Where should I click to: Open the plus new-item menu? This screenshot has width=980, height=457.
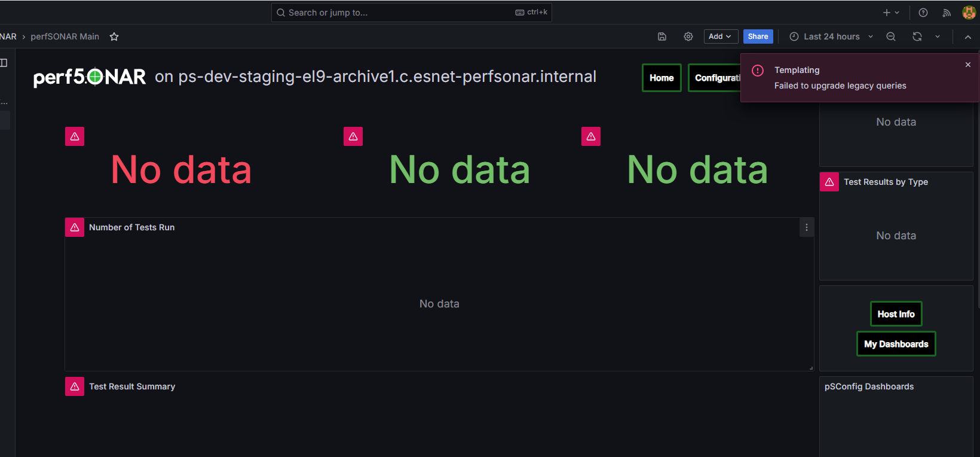click(x=891, y=13)
